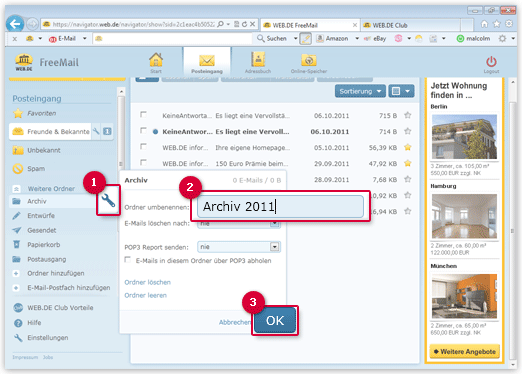Expand the Amazon toolbar dropdown arrow
Image resolution: width=522 pixels, height=374 pixels.
tap(357, 39)
